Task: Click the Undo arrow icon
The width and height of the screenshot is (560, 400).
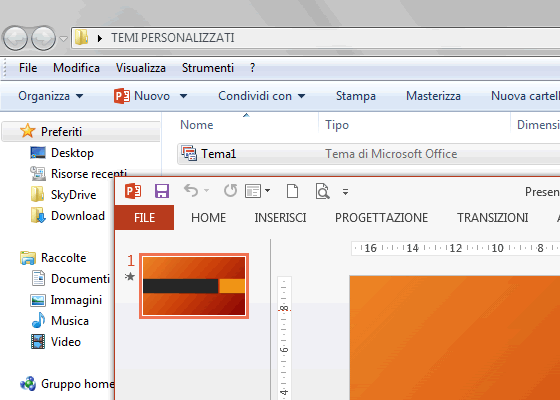Action: (x=191, y=191)
